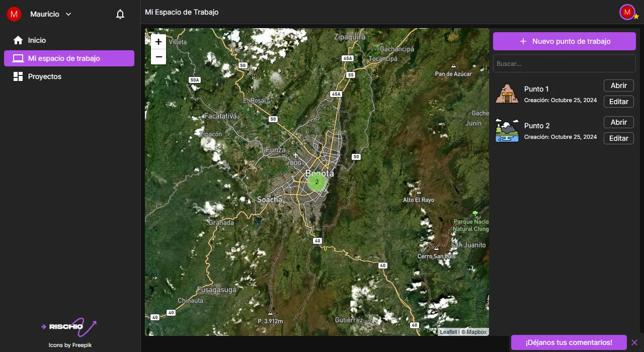Click Nuevo punto de trabajo button

[x=564, y=41]
